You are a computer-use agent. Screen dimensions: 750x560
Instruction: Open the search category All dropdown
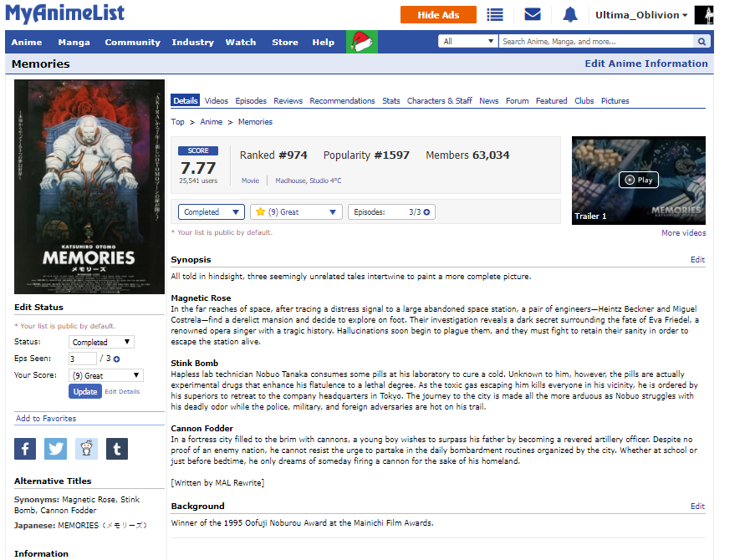click(468, 41)
